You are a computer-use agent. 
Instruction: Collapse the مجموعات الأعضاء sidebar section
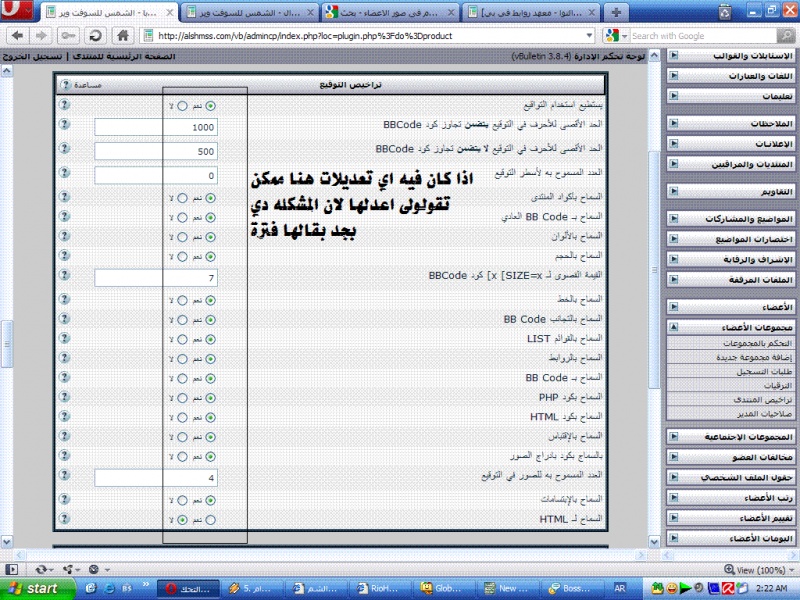[x=673, y=327]
